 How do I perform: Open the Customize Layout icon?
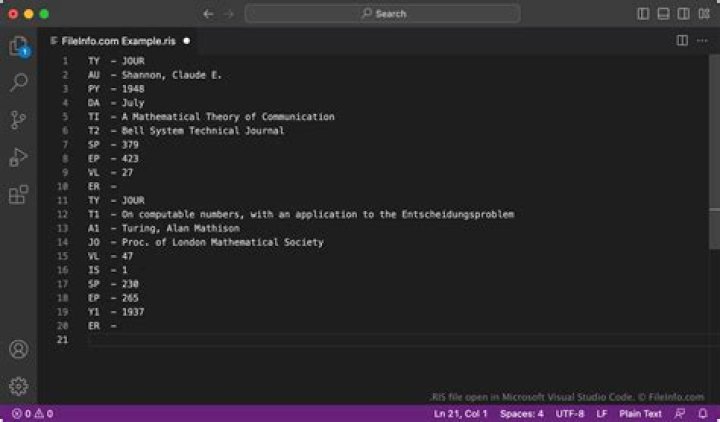(x=704, y=14)
